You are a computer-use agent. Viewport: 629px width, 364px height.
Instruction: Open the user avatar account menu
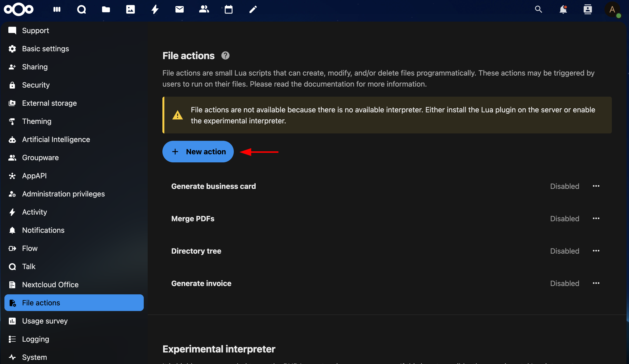612,10
